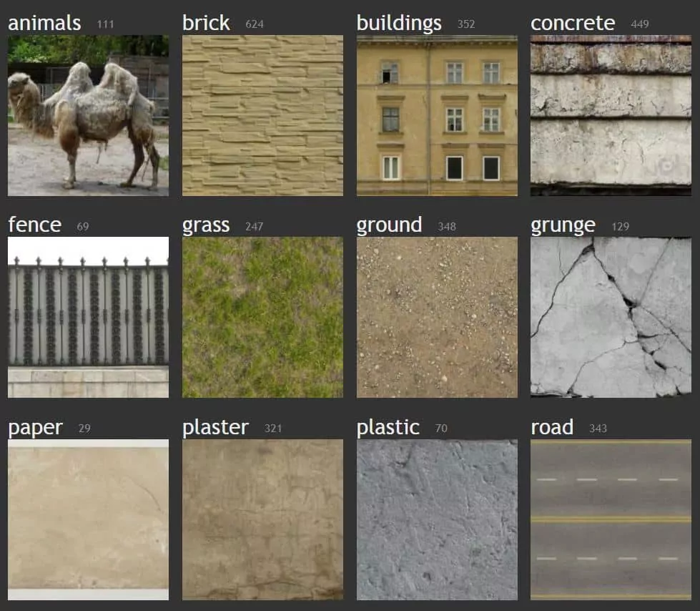Click the plastic texture thumbnail
Viewport: 700px width, 611px height.
[437, 519]
